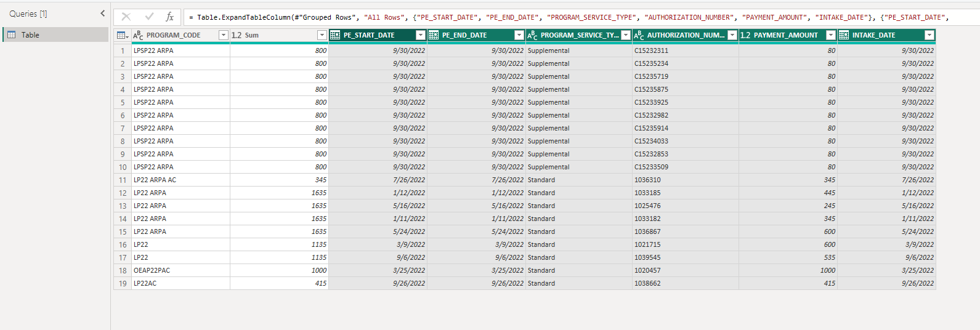Click authorization cell 1021715

(686, 244)
